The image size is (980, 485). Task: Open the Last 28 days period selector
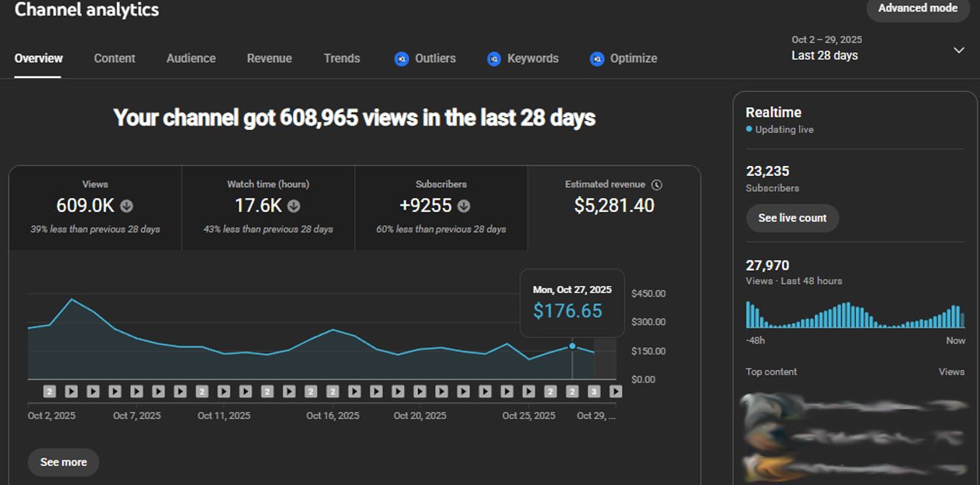coord(825,55)
